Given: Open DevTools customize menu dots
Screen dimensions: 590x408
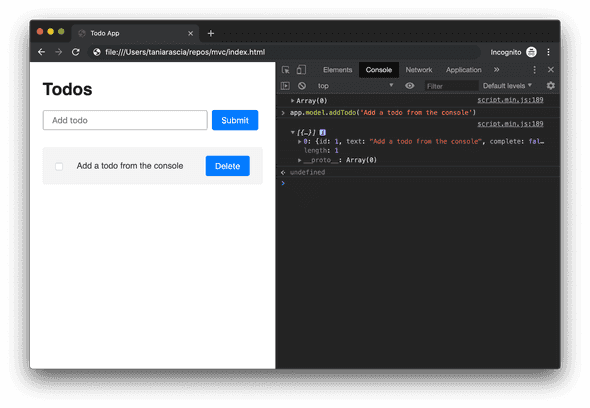Looking at the screenshot, I should (x=534, y=70).
